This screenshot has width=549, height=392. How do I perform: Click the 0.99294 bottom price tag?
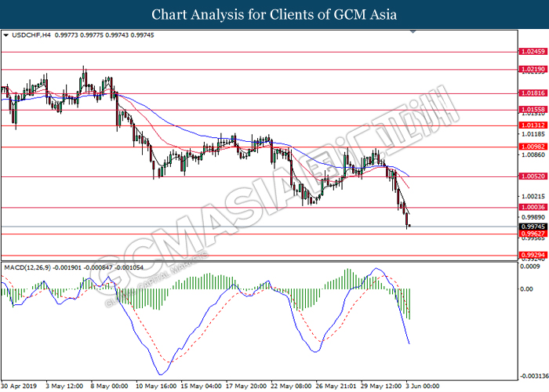coord(531,256)
